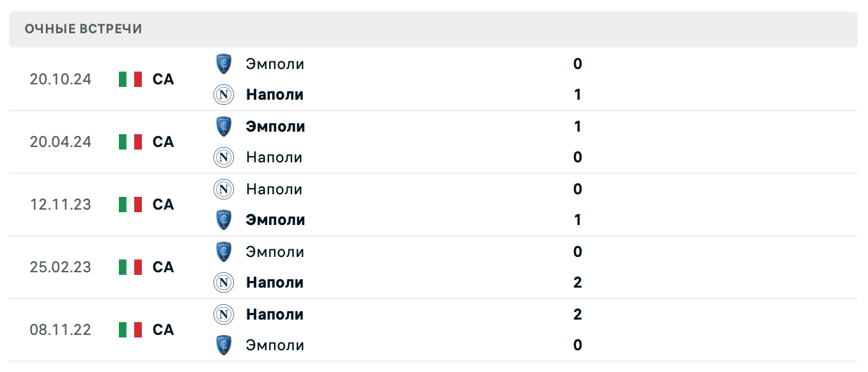Viewport: 868px width, 372px height.
Task: Select bold Эмполи in 12.11.23 match
Action: [x=275, y=220]
